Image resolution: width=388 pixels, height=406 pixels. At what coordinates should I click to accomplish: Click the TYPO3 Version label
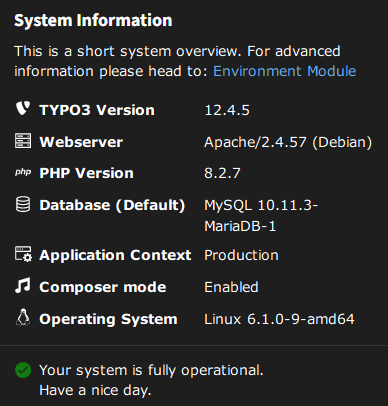97,110
